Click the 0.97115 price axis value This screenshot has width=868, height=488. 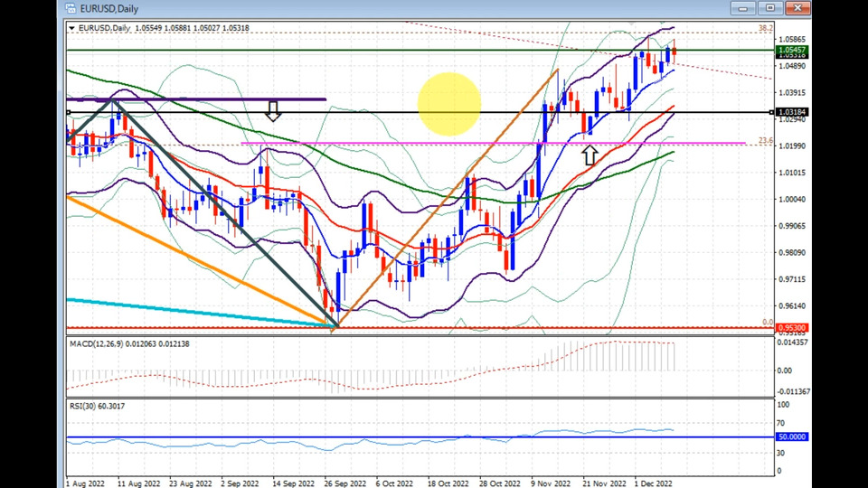pyautogui.click(x=792, y=279)
